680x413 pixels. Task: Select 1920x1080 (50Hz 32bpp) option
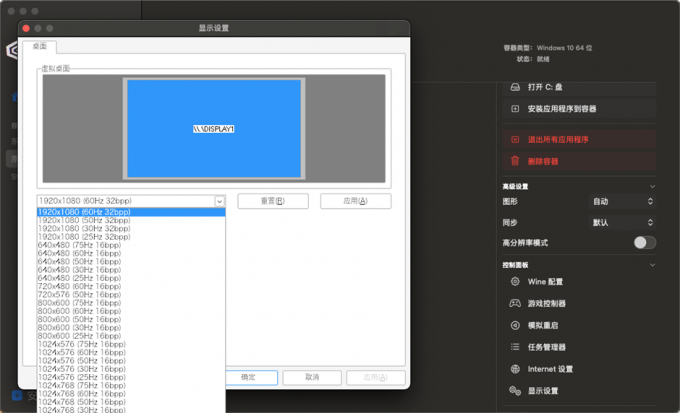[131, 220]
